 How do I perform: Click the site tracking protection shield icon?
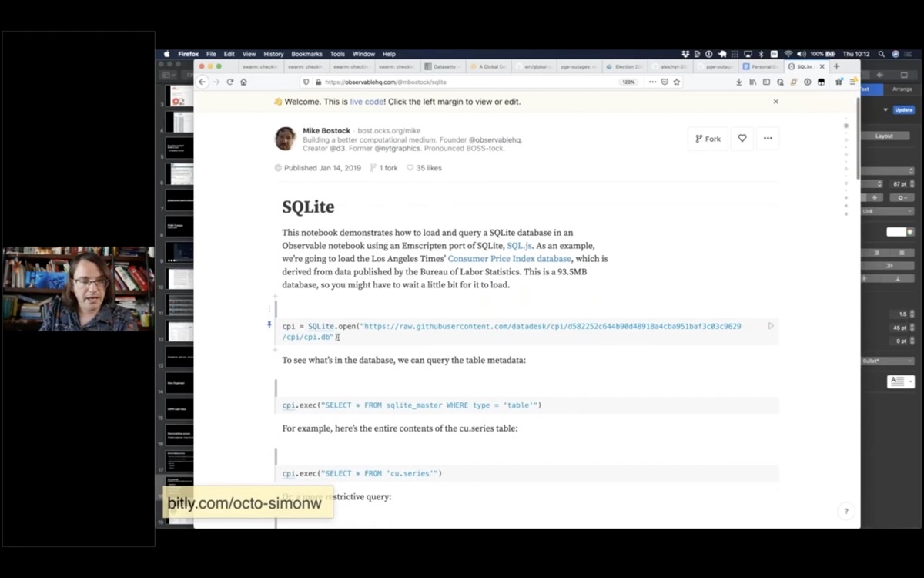pyautogui.click(x=306, y=82)
